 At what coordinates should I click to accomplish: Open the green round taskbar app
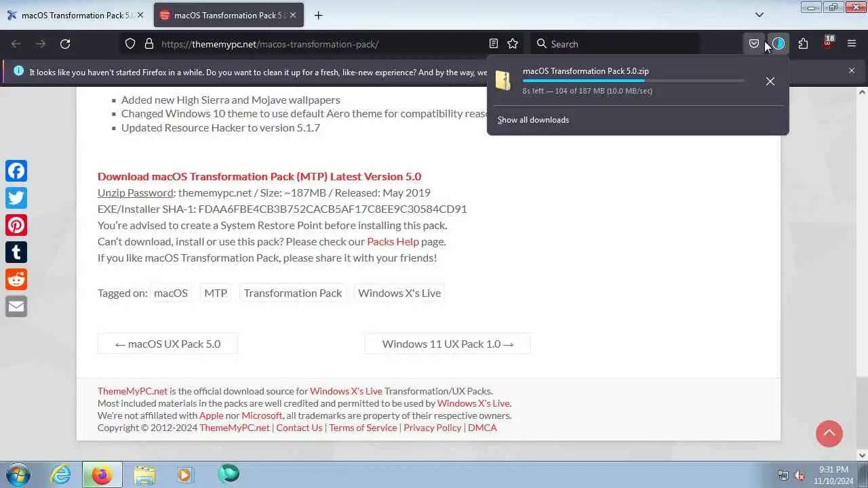[x=229, y=474]
